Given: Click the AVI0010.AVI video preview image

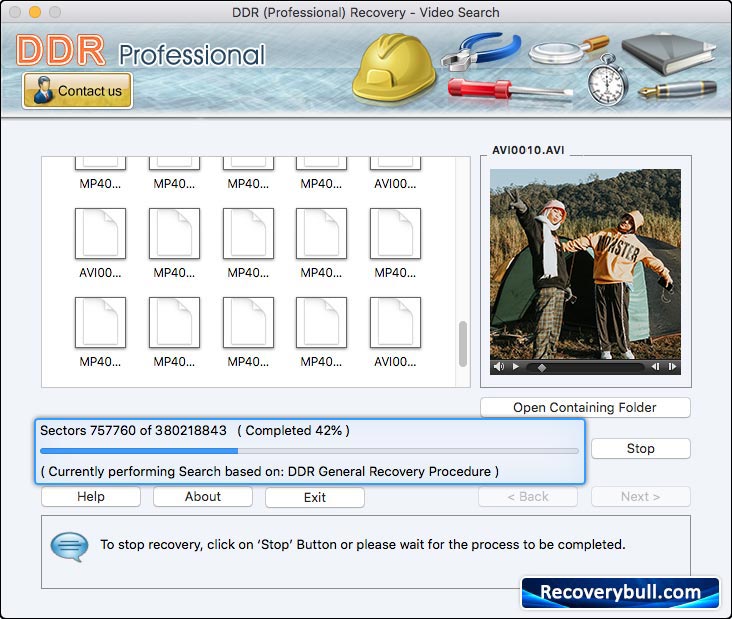Looking at the screenshot, I should point(585,264).
